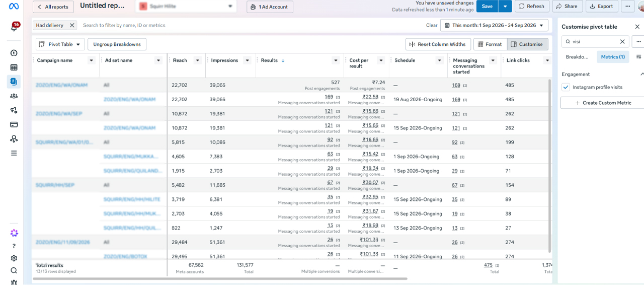
Task: Click Create Custom Metric button
Action: pyautogui.click(x=603, y=103)
